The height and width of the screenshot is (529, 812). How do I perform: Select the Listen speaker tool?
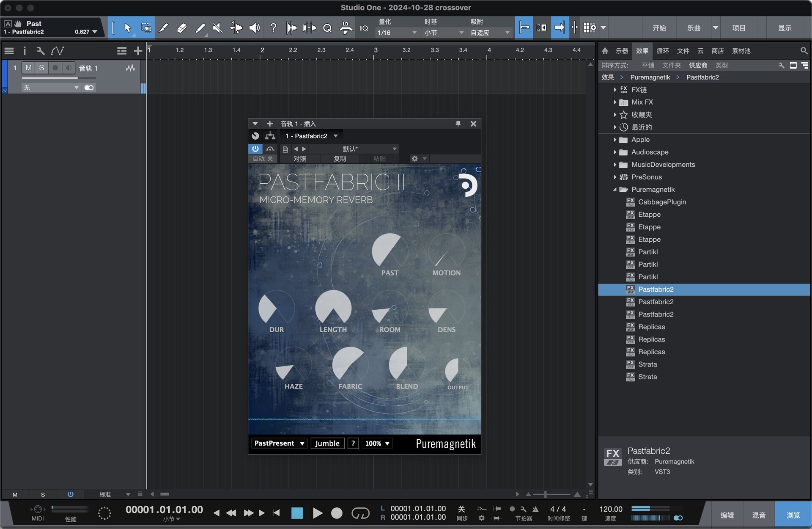click(x=254, y=28)
